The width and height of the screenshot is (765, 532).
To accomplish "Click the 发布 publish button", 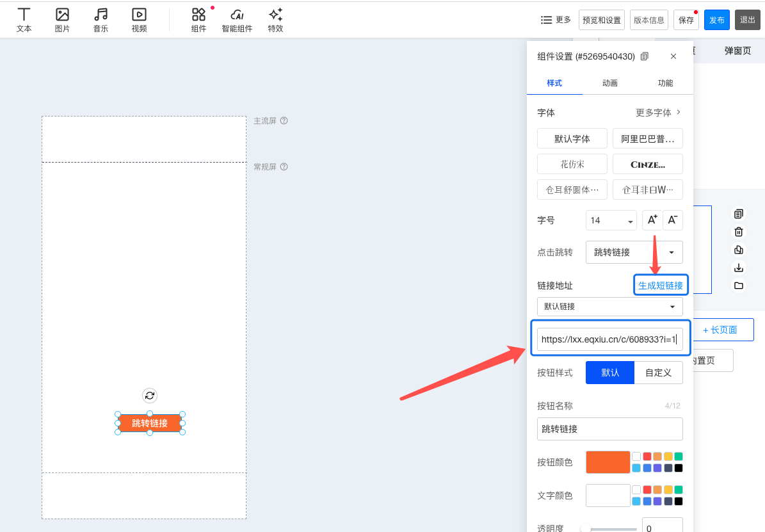I will 717,20.
